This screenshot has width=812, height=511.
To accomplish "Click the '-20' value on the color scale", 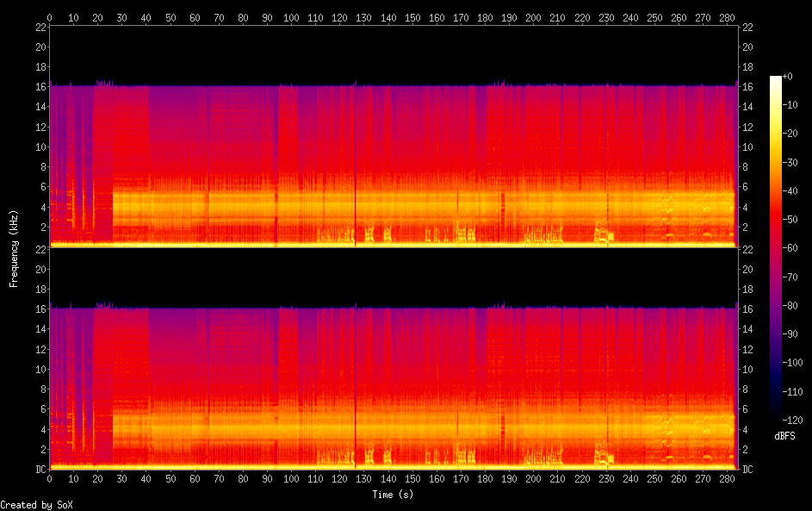I will (790, 134).
